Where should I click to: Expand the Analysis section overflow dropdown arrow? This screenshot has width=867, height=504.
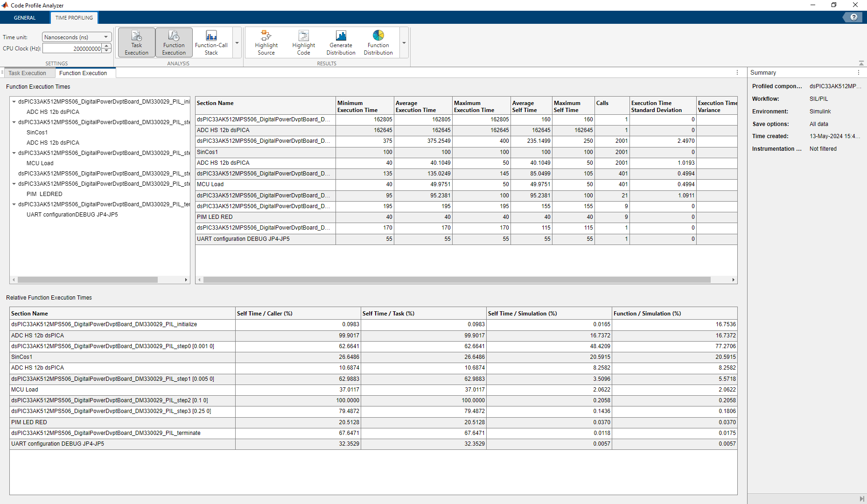click(x=237, y=42)
